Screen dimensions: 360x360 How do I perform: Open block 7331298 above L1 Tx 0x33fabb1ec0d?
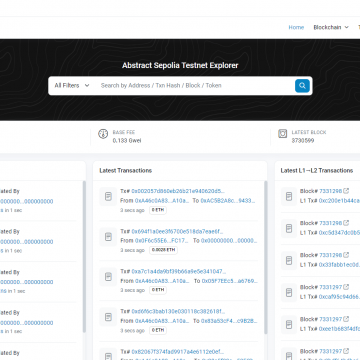tap(331, 255)
